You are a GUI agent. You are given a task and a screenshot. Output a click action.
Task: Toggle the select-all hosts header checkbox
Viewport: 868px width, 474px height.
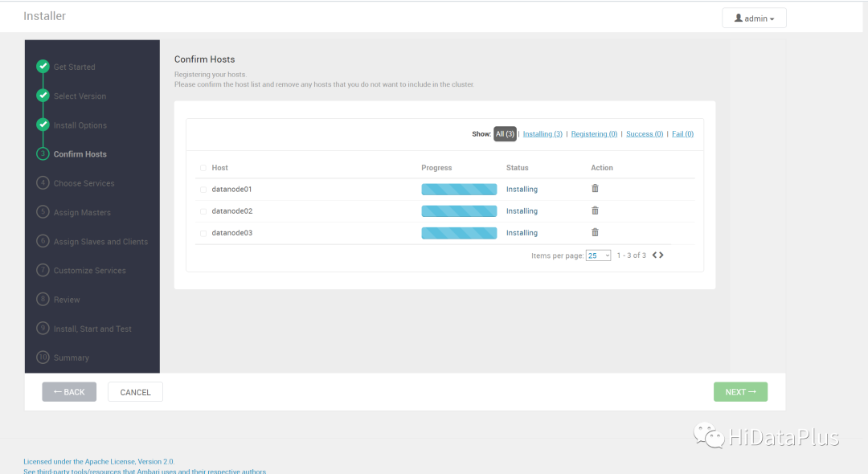coord(203,168)
